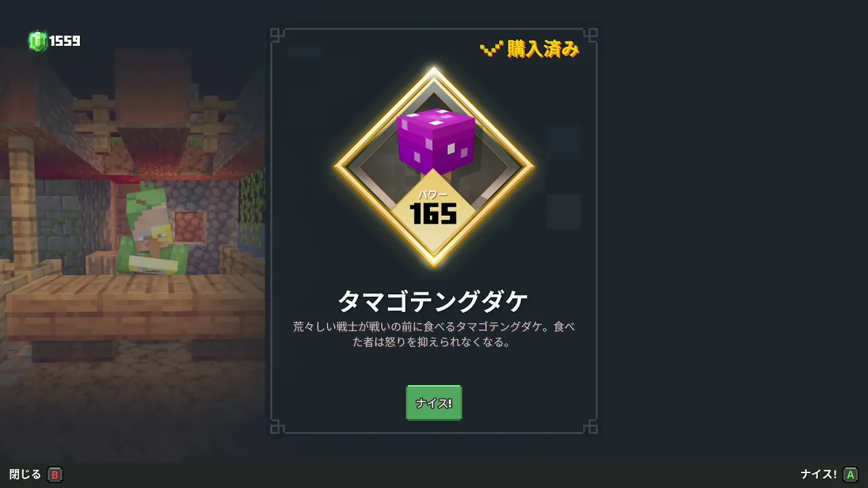
Task: Click the red B controller button icon
Action: coord(55,475)
